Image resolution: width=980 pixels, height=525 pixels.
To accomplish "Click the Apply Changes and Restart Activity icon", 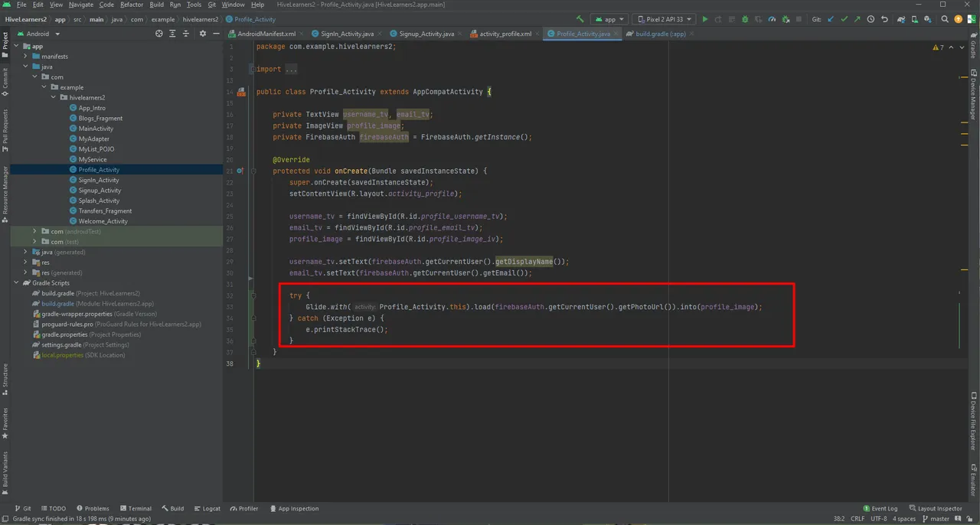I will [x=718, y=19].
